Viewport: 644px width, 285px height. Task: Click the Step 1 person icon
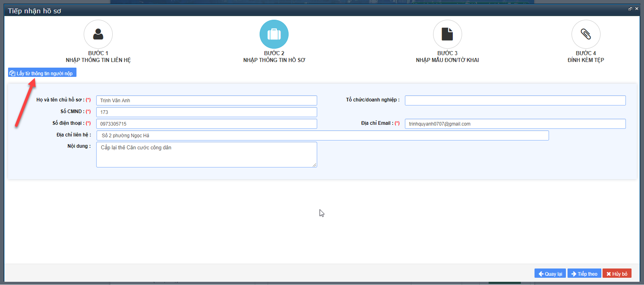point(98,34)
